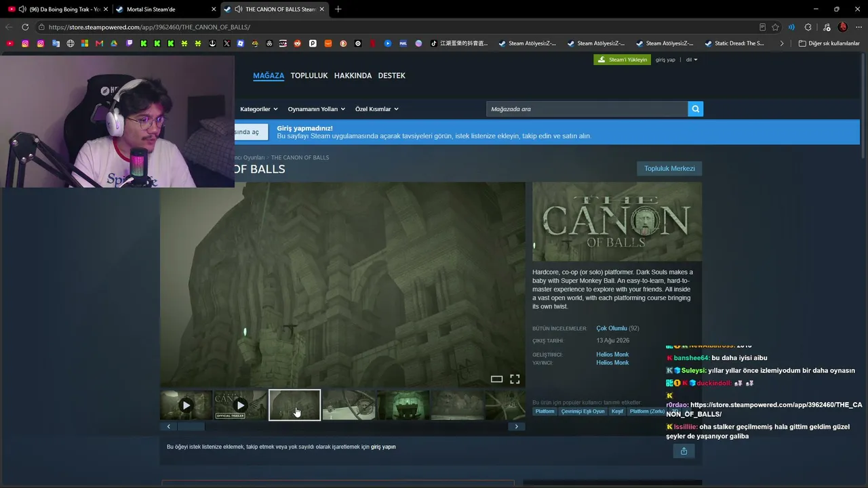
Task: Open the TOPLULUK menu
Action: point(309,76)
